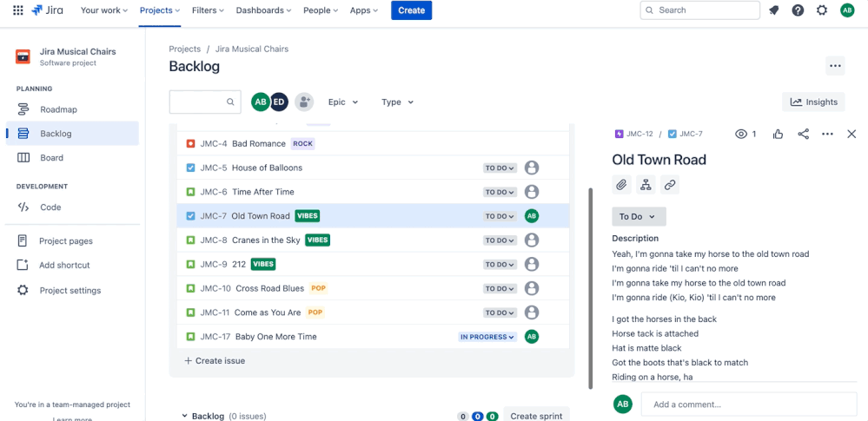Open the app switcher grid icon
This screenshot has width=868, height=421.
(x=17, y=10)
